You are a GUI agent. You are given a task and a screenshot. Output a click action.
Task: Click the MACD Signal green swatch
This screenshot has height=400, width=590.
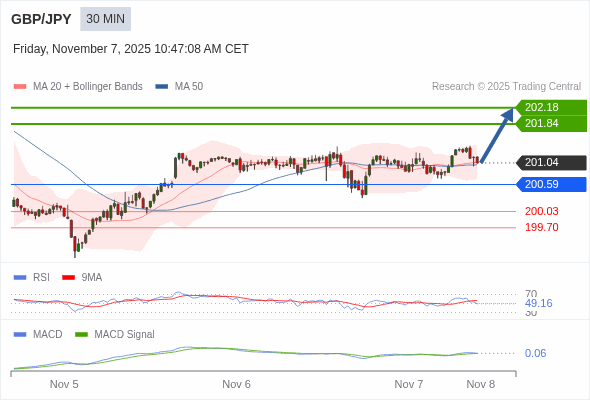click(x=81, y=335)
